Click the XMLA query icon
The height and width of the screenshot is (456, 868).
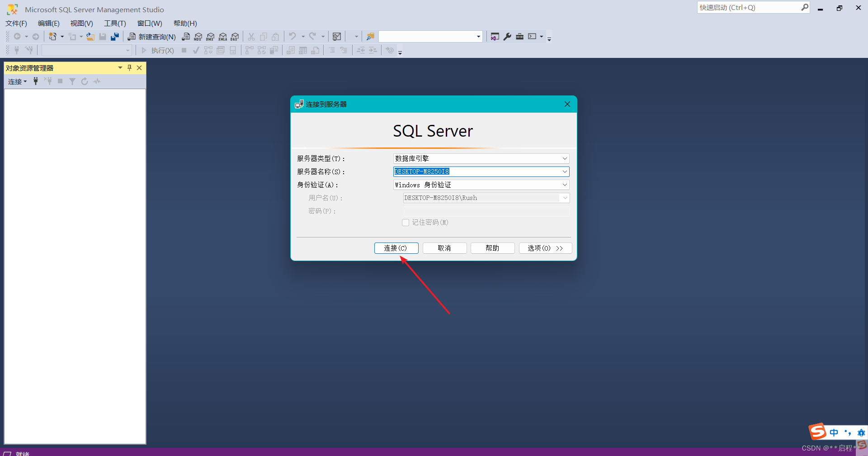click(222, 37)
